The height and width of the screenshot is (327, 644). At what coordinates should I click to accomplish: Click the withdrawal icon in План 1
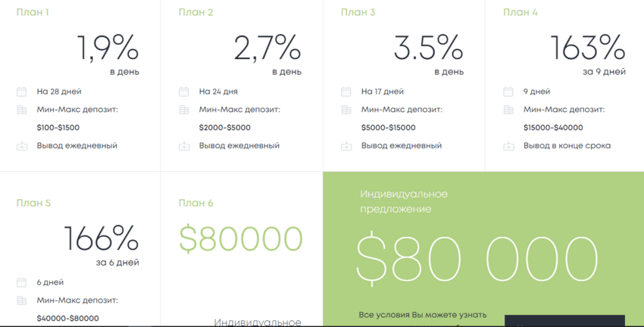coord(21,146)
